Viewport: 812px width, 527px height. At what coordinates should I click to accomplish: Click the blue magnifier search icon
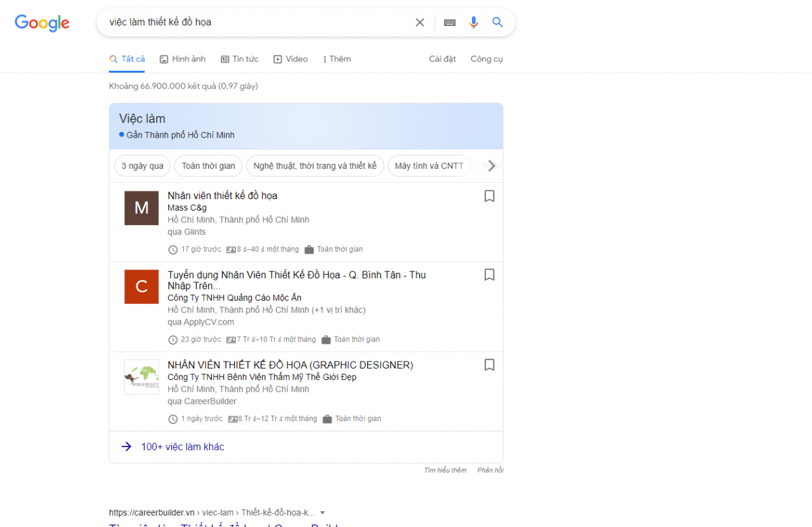click(x=498, y=22)
